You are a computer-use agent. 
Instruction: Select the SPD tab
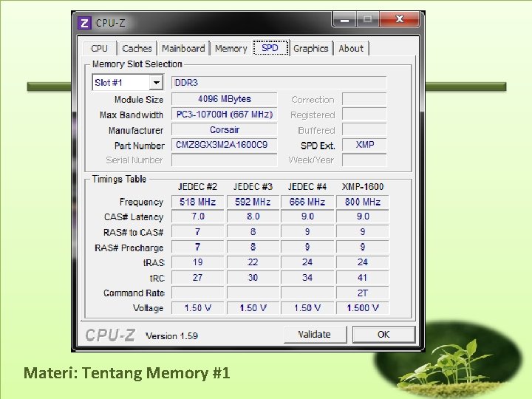coord(270,47)
